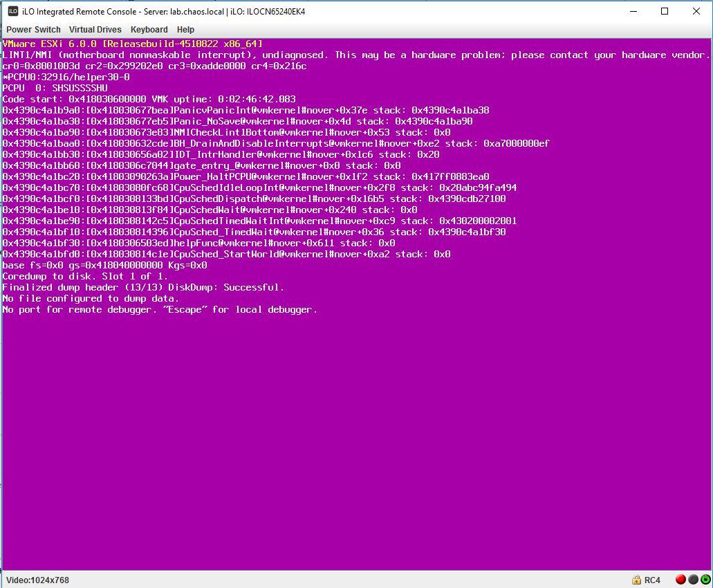Maximize the iLO Remote Console window
This screenshot has height=588, width=713.
click(665, 11)
